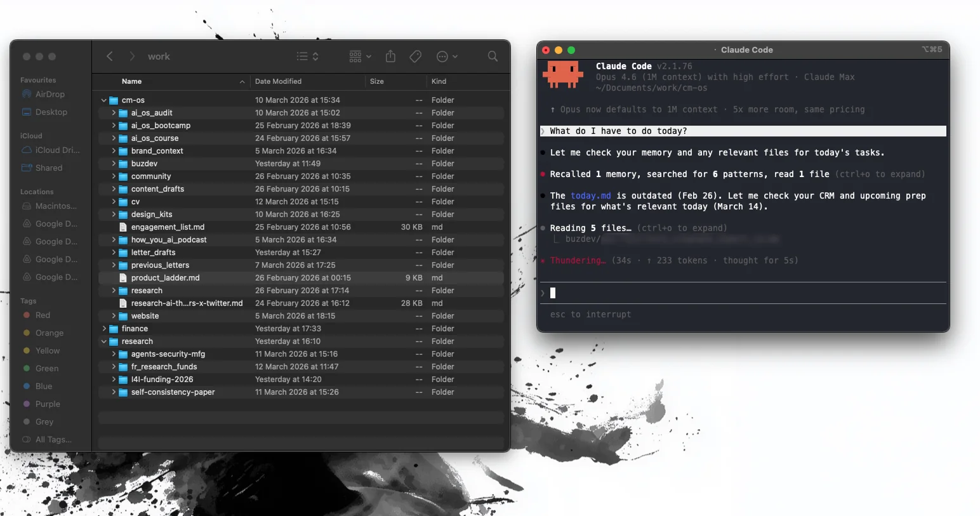Select the engagement_list.md file
The image size is (980, 516).
point(301,227)
